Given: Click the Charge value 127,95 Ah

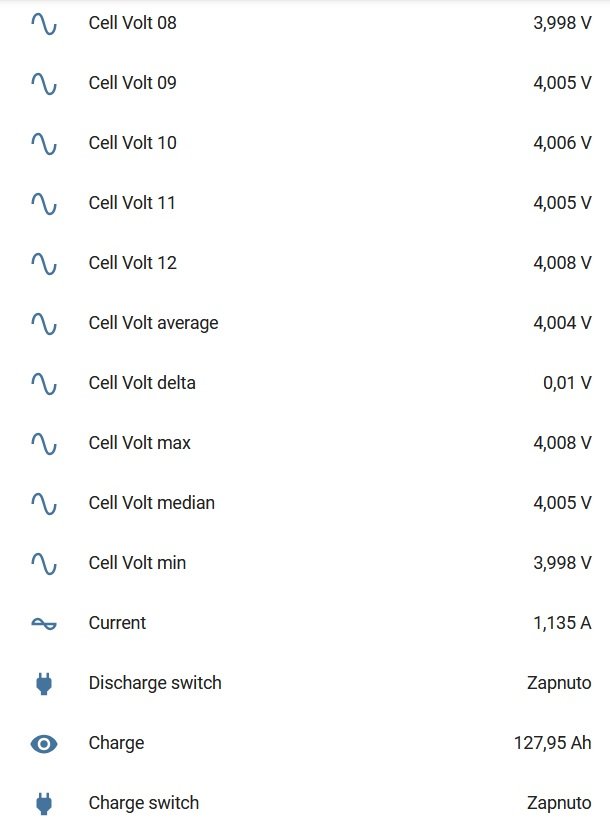Looking at the screenshot, I should pyautogui.click(x=552, y=743).
